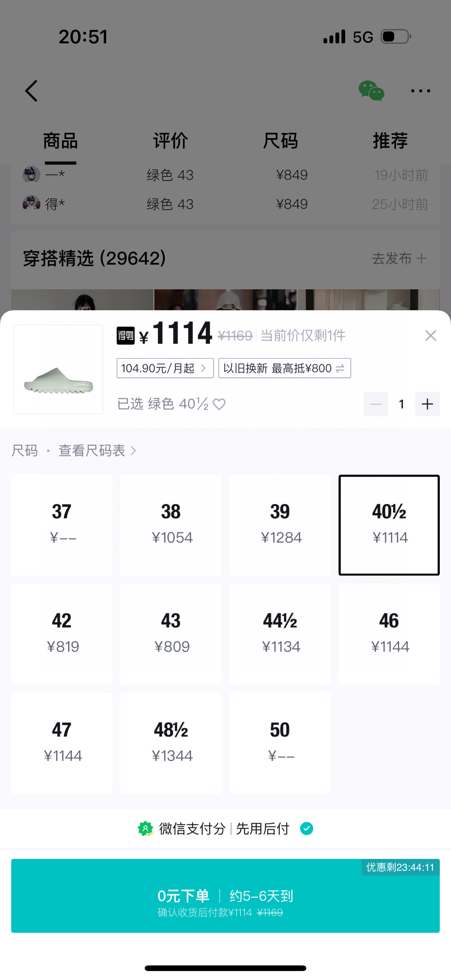Open the three-dot more menu
Viewport: 451px width, 980px height.
click(420, 91)
